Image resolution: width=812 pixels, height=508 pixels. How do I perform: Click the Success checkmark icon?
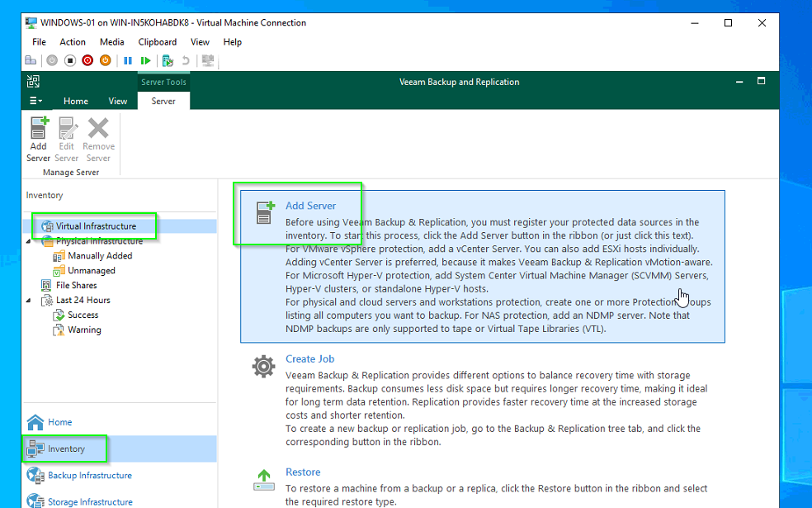[x=59, y=315]
